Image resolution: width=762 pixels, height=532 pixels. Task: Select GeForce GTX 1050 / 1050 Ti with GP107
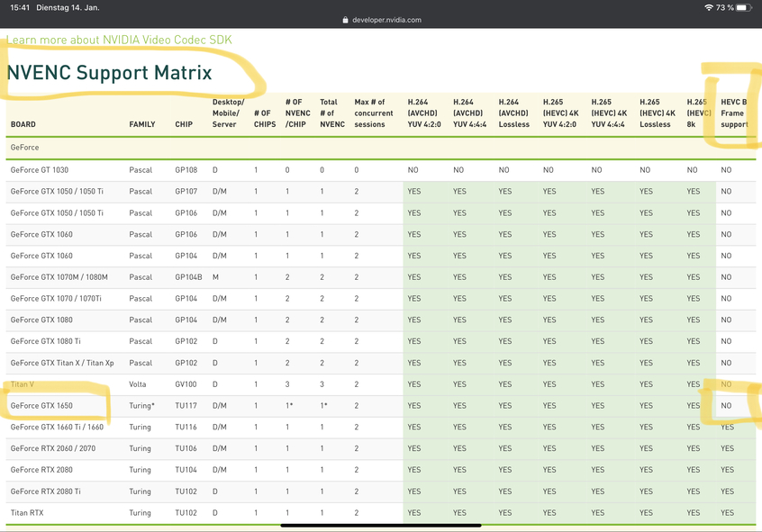[57, 192]
